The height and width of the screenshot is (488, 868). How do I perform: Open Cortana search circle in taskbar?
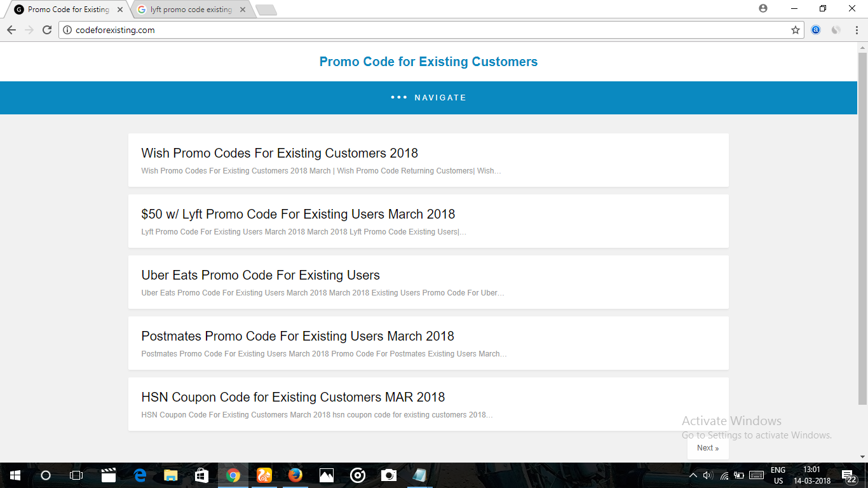[45, 475]
